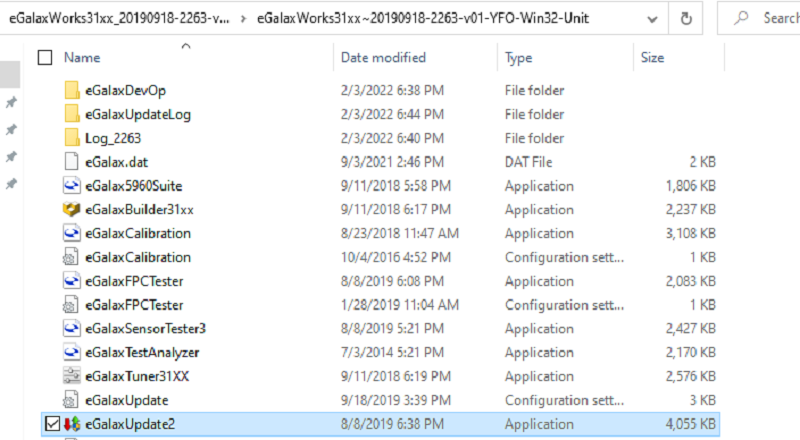Click the eGalax5960Suite application icon
Image resolution: width=800 pixels, height=440 pixels.
(x=71, y=185)
